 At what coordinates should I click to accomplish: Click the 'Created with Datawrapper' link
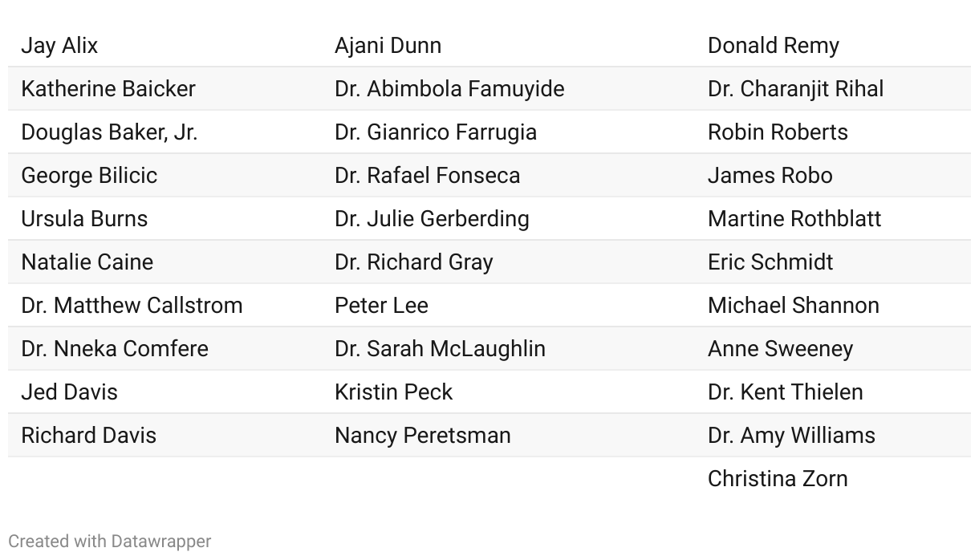109,542
